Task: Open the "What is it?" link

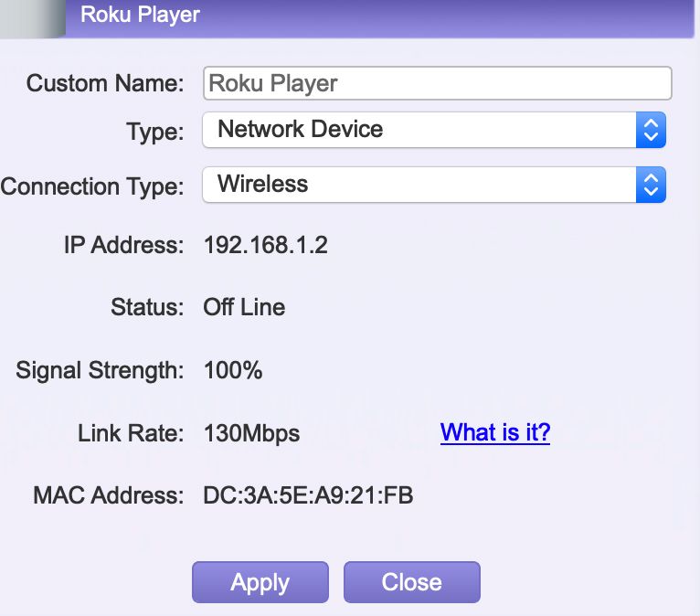Action: pyautogui.click(x=495, y=431)
